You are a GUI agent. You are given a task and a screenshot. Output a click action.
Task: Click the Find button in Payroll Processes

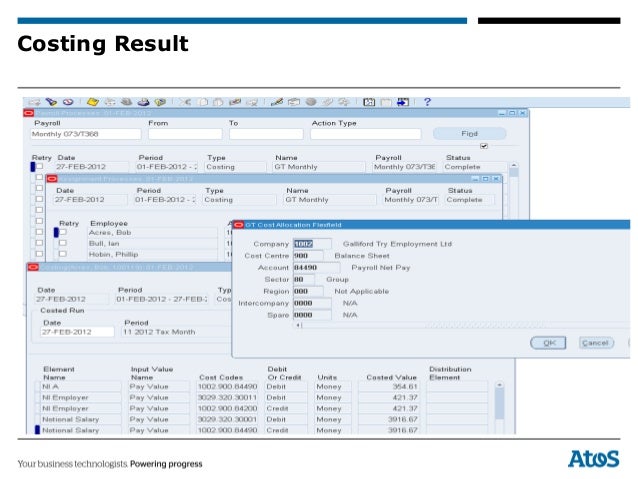pos(470,133)
